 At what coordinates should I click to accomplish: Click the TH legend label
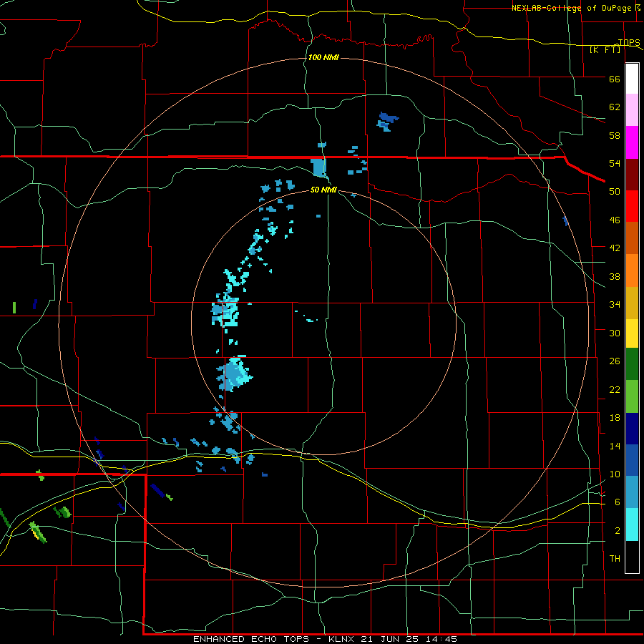(615, 559)
